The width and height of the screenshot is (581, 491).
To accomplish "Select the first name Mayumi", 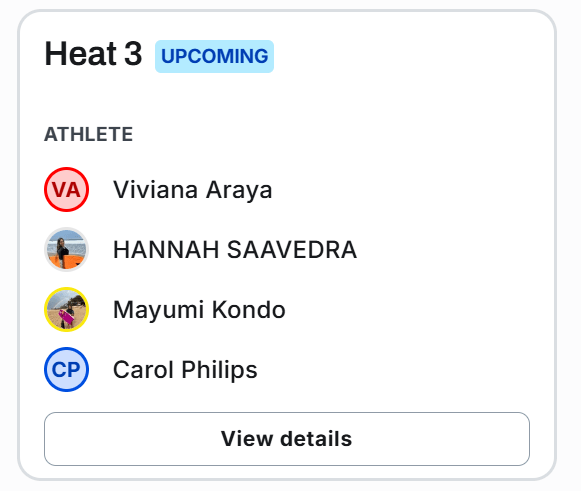I will tap(158, 310).
